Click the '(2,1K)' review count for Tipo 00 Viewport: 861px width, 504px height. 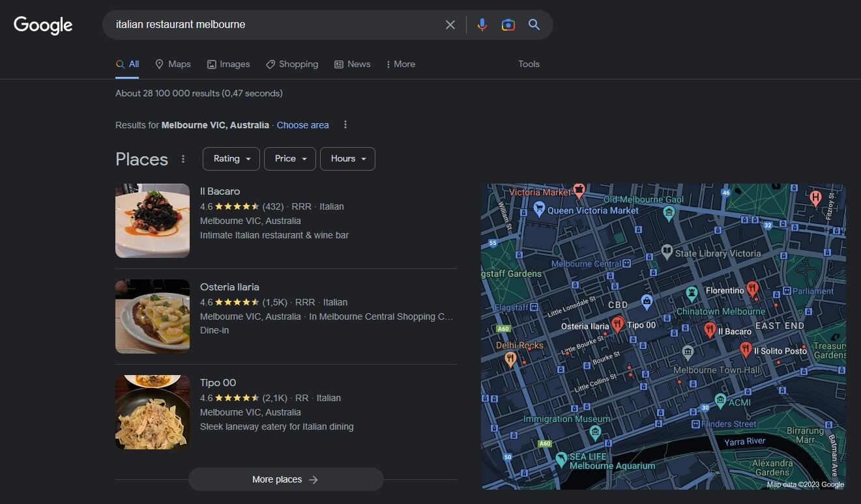(x=274, y=398)
